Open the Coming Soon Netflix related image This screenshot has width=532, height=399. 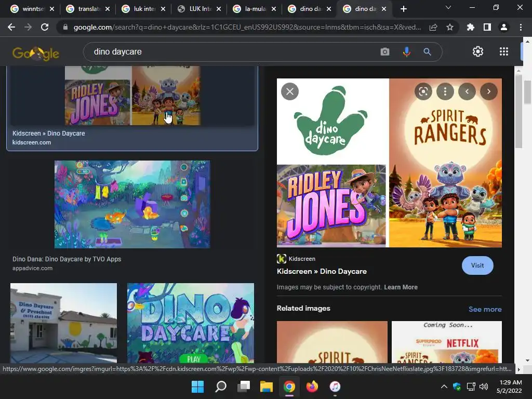[x=446, y=342]
